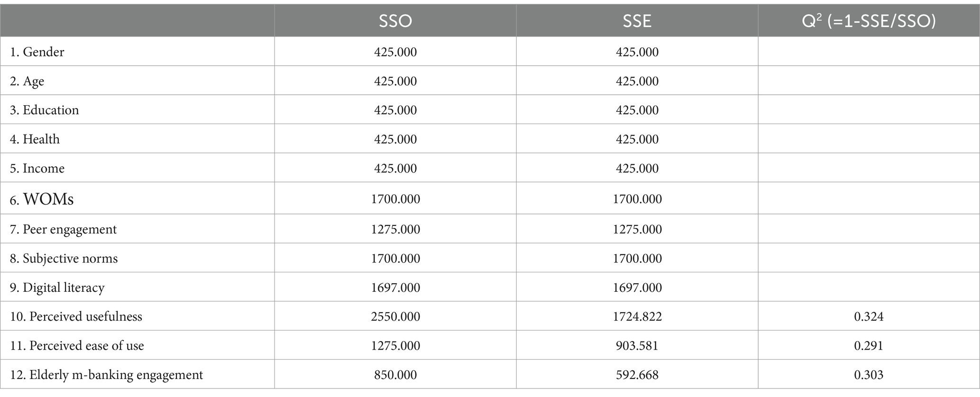Select the '4. Health' row label
Image resolution: width=980 pixels, height=397 pixels.
tap(35, 139)
